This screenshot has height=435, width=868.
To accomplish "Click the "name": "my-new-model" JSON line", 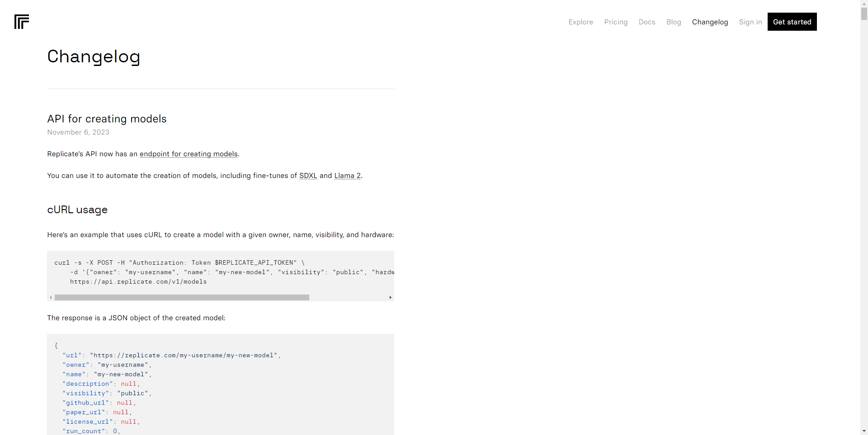I will pyautogui.click(x=107, y=374).
